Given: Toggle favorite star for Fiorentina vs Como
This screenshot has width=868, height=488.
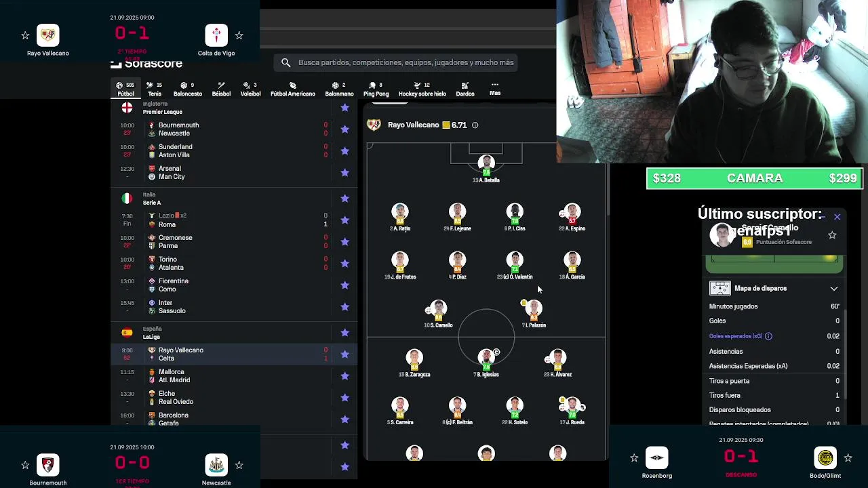Looking at the screenshot, I should [344, 285].
